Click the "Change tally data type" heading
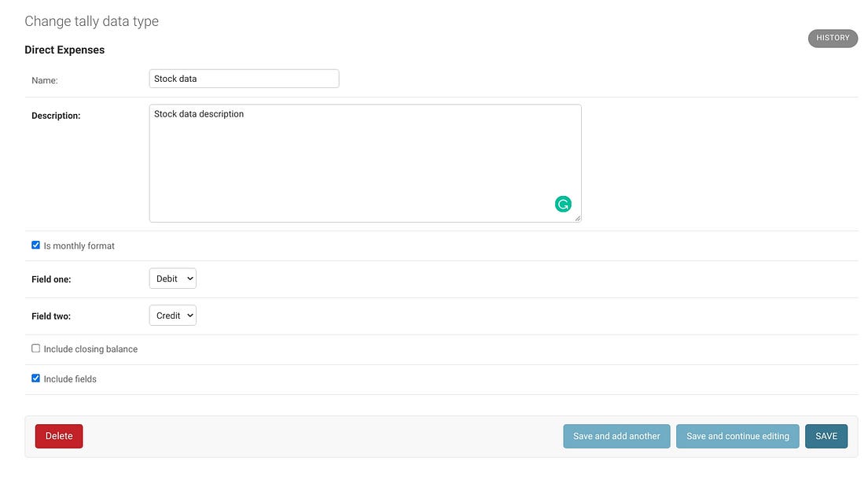868x491 pixels. (91, 20)
